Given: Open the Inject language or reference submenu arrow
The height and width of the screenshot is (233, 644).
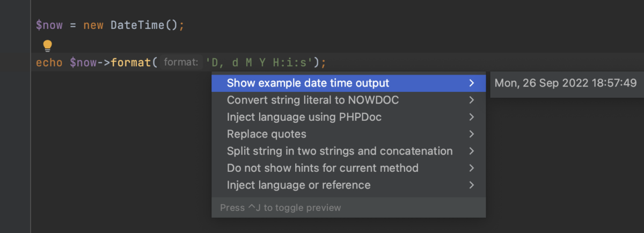Looking at the screenshot, I should (x=471, y=185).
